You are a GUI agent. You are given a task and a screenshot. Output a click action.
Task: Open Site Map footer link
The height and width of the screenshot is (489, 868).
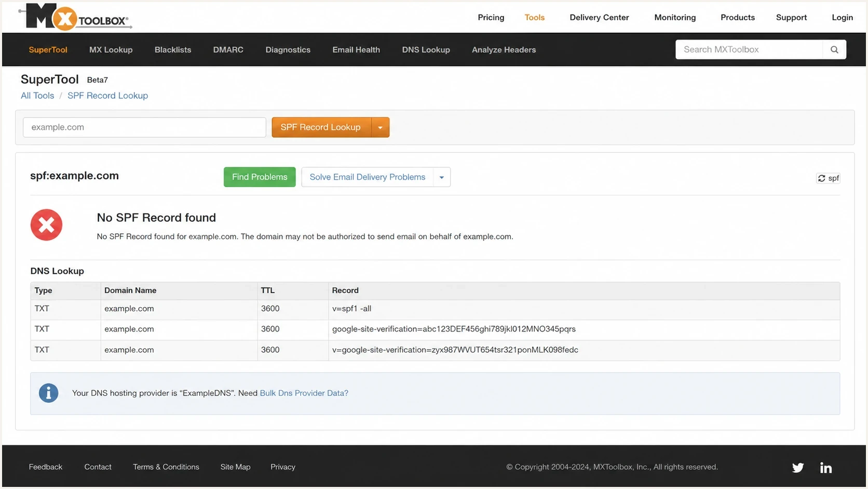click(x=235, y=467)
